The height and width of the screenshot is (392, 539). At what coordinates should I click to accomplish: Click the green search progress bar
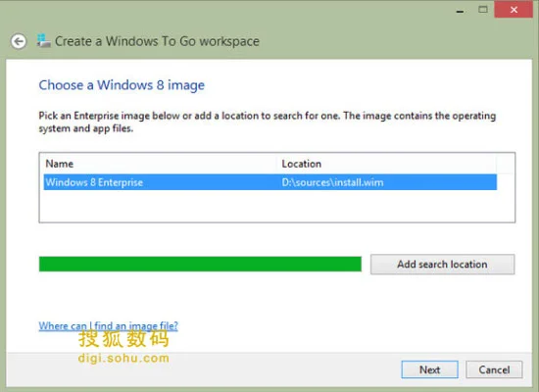coord(200,264)
